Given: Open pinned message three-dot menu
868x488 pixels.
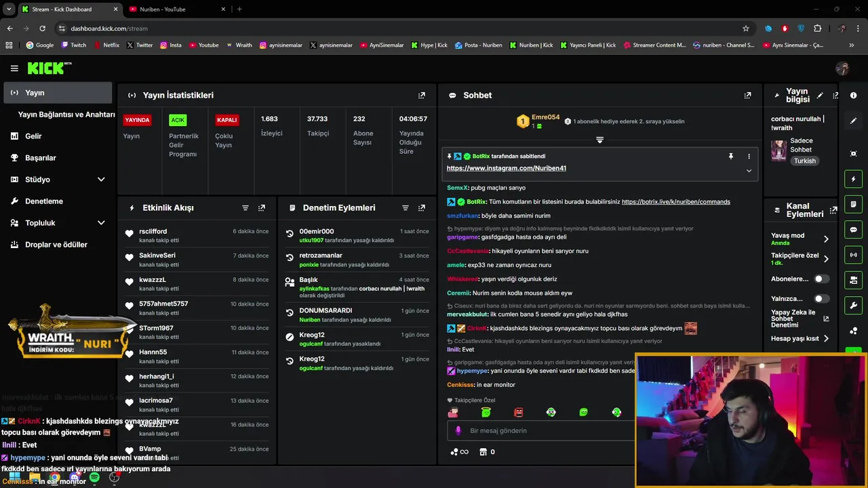Looking at the screenshot, I should click(749, 157).
